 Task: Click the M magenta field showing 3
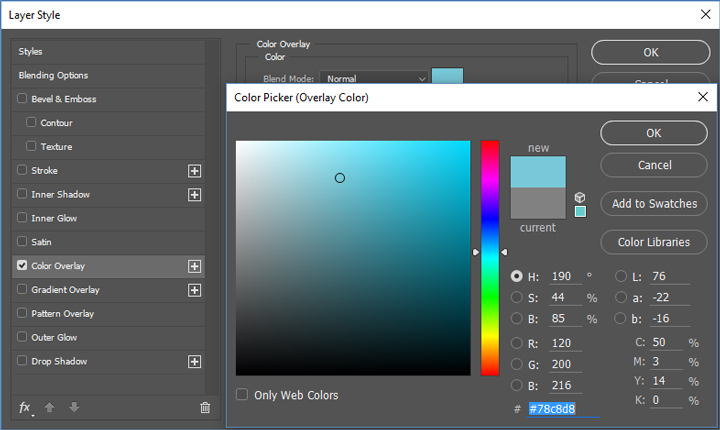click(667, 362)
